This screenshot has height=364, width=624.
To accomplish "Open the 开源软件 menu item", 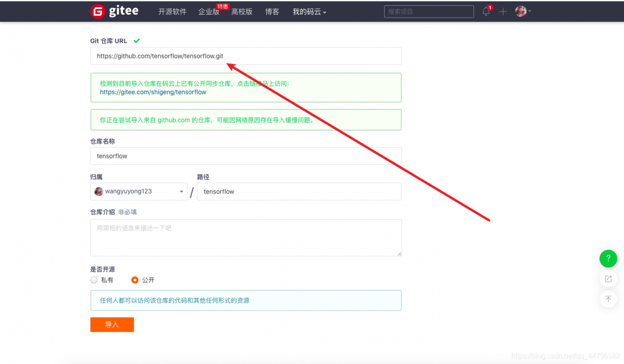I will click(172, 11).
